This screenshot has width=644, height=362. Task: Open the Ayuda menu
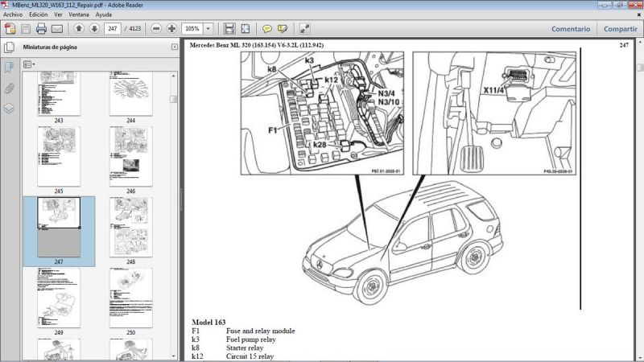pos(104,14)
